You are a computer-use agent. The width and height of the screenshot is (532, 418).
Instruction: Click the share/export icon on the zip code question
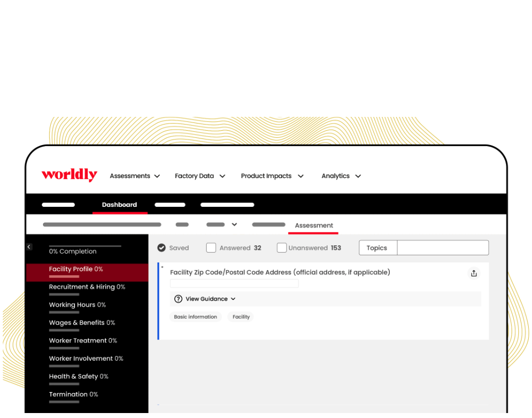[x=474, y=273]
